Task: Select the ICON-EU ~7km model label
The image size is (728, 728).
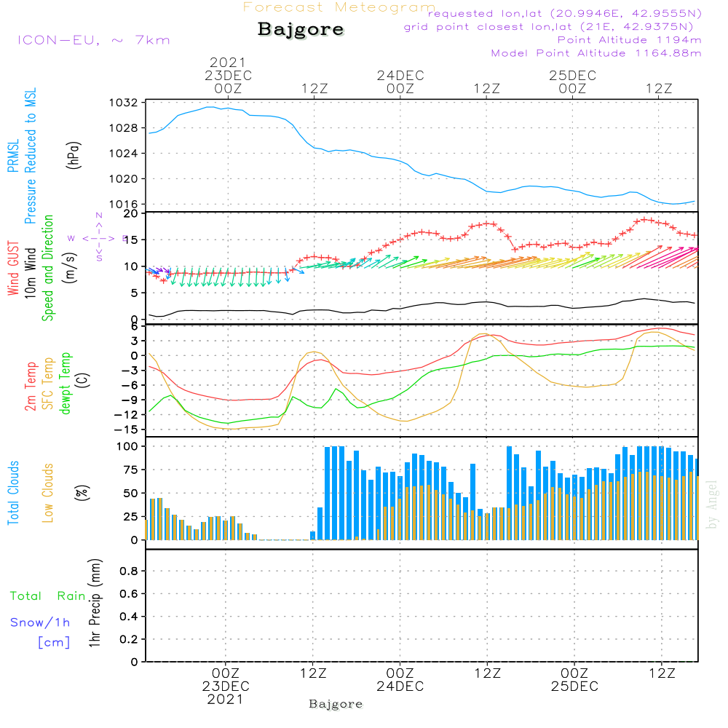Action: (94, 40)
